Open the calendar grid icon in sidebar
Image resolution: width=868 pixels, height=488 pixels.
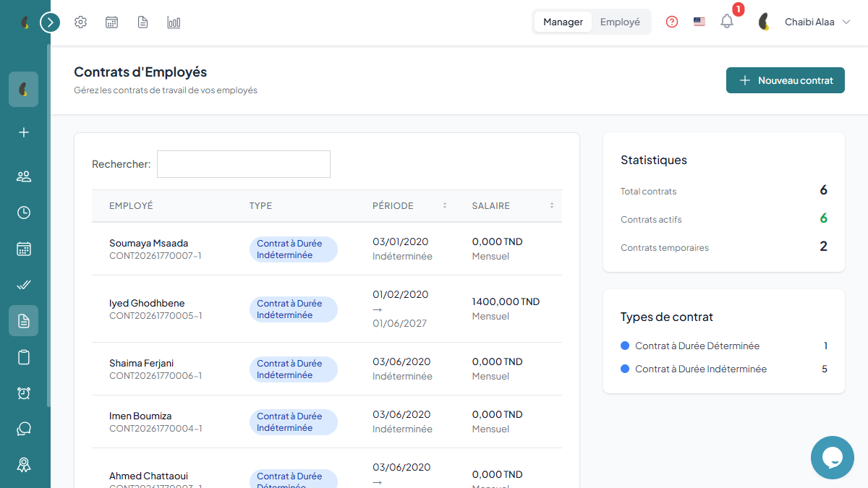[x=24, y=249]
